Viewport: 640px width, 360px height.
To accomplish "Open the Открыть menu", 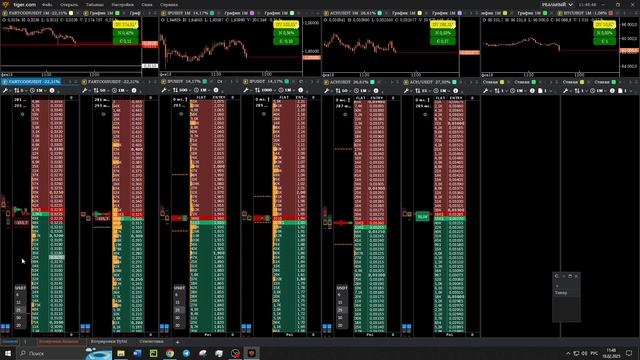I will (69, 4).
